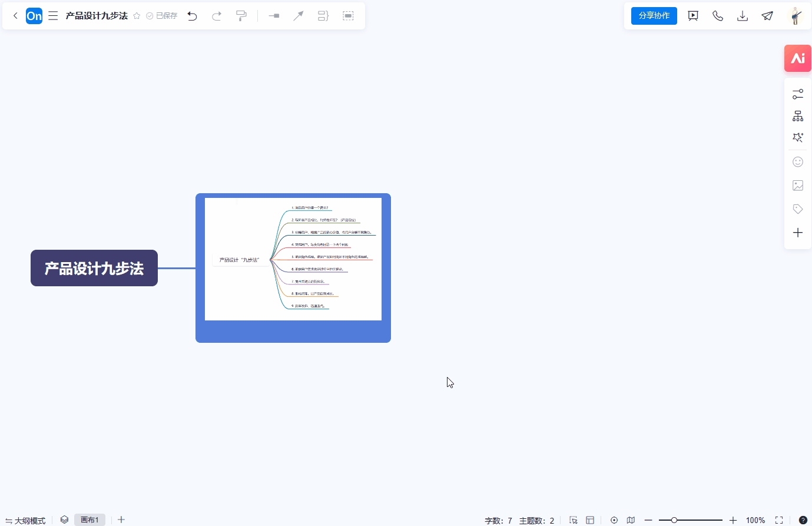Viewport: 812px width, 526px height.
Task: Add a relationship arrow line
Action: (x=299, y=16)
